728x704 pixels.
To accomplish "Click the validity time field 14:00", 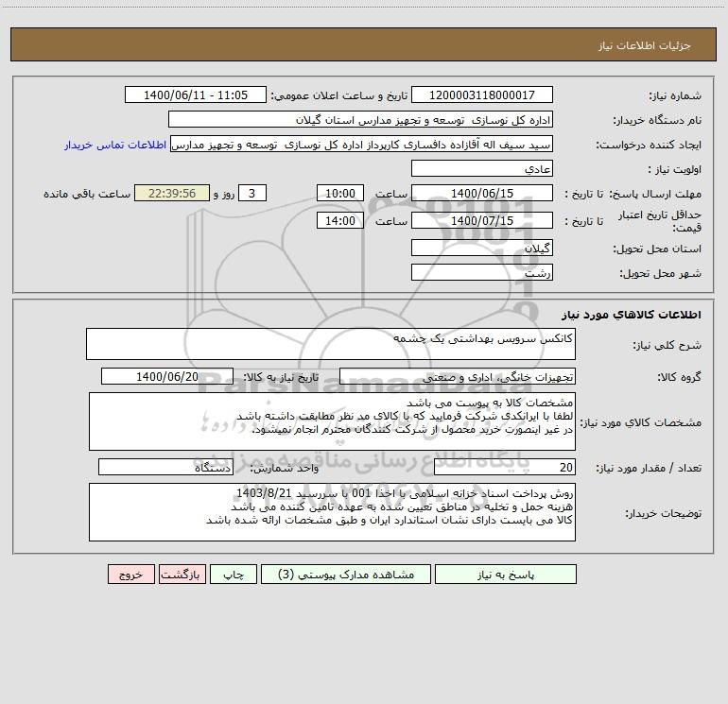I will click(339, 220).
